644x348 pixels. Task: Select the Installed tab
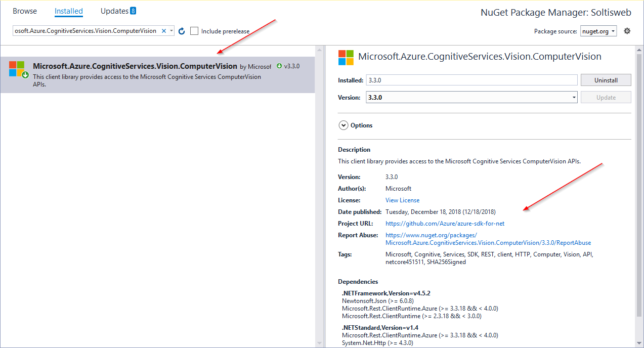coord(69,11)
